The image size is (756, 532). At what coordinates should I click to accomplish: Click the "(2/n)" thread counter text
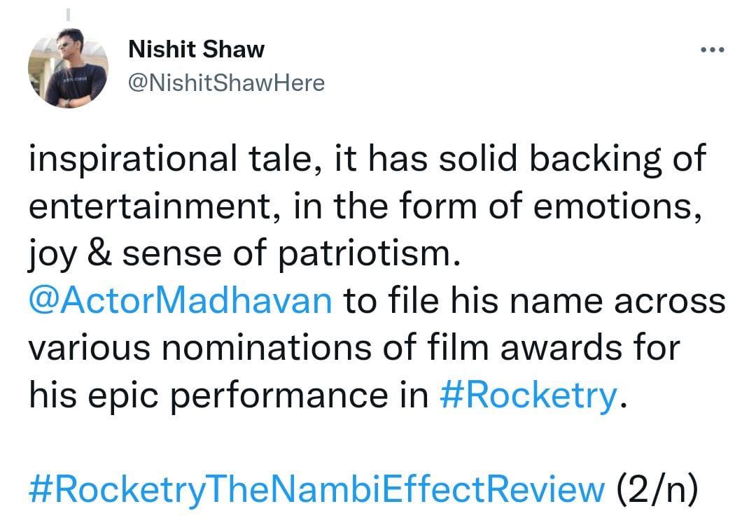point(657,491)
